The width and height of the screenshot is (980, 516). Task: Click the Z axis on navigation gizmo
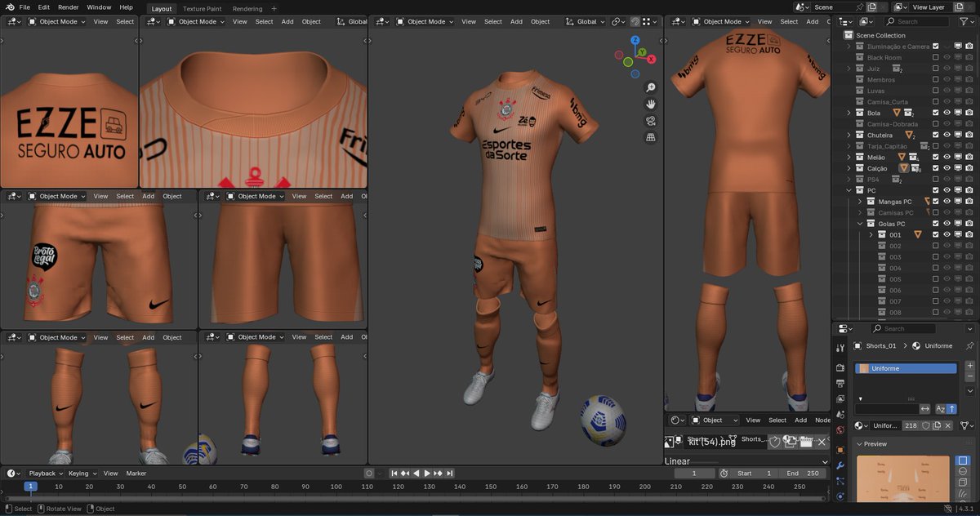pos(635,39)
